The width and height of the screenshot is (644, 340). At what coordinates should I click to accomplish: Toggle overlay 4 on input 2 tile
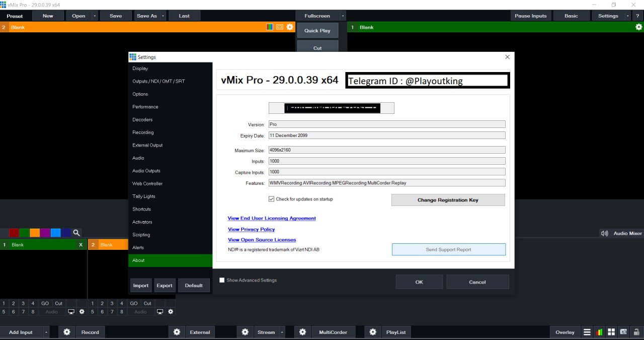point(121,303)
